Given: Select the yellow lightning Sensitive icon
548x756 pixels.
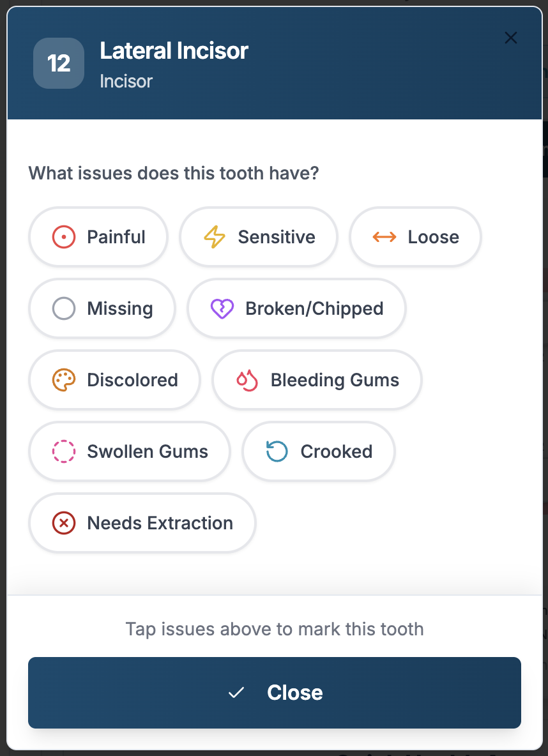Looking at the screenshot, I should click(215, 236).
